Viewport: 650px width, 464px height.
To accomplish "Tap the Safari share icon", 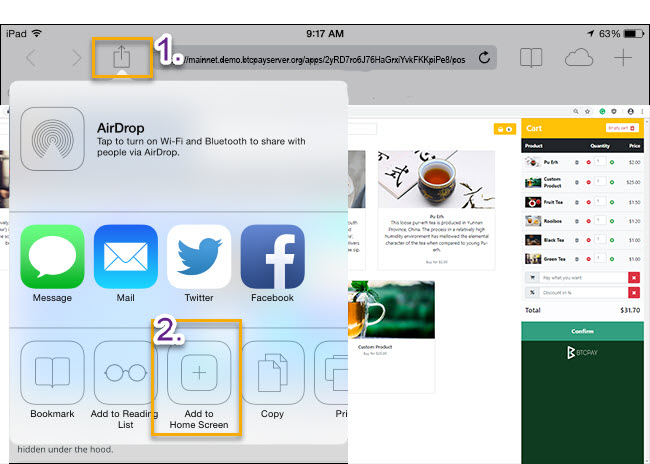I will pos(122,57).
